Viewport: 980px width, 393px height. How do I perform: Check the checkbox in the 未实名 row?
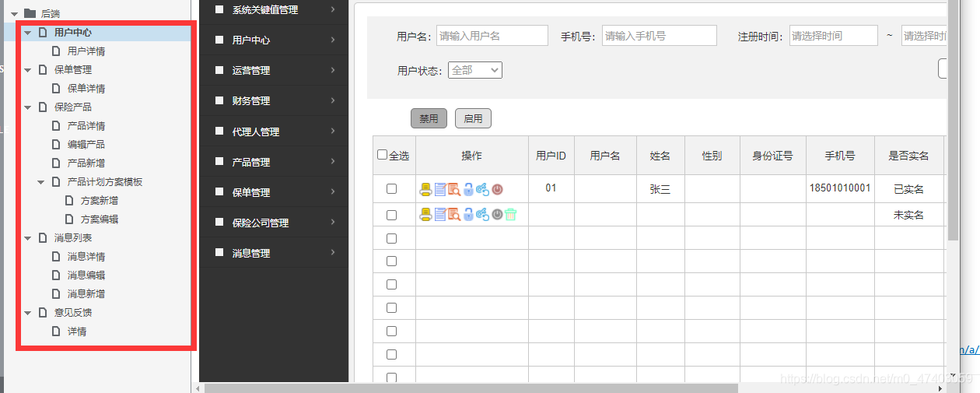coord(392,215)
